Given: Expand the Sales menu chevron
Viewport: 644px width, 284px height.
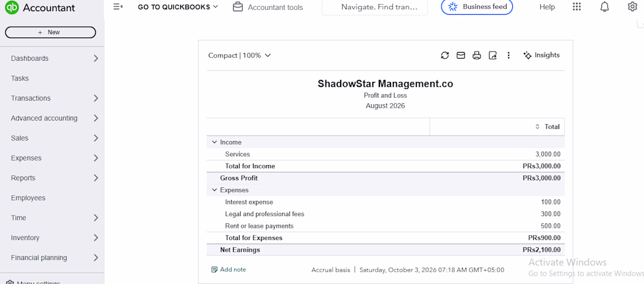Looking at the screenshot, I should 95,138.
